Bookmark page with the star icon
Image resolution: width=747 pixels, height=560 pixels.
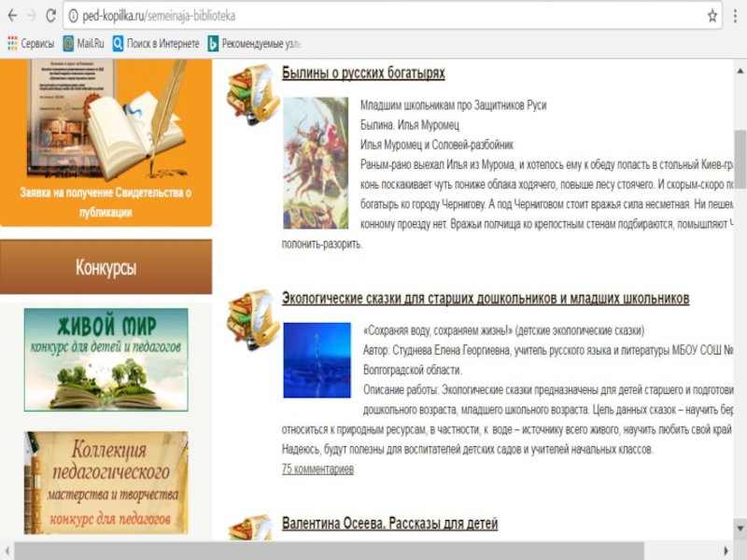[712, 16]
